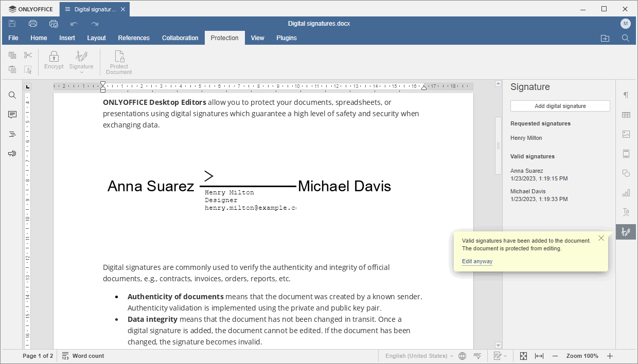Close the yellow protection notification
The image size is (638, 364).
(601, 238)
